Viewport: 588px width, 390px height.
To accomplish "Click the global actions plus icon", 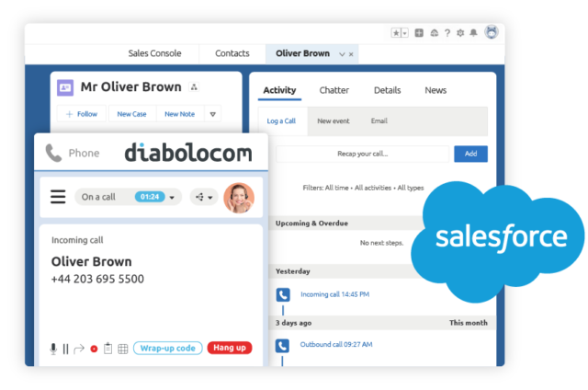I will (419, 33).
